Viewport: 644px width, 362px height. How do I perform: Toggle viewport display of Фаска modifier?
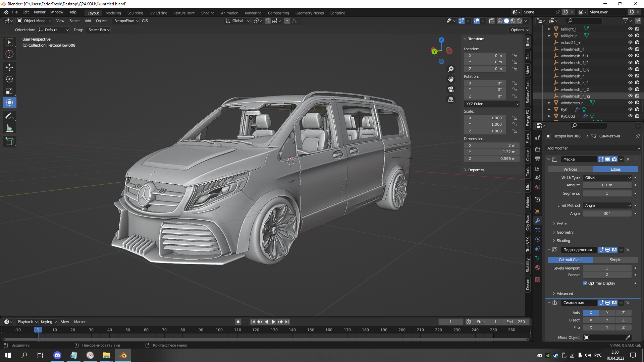tap(607, 159)
